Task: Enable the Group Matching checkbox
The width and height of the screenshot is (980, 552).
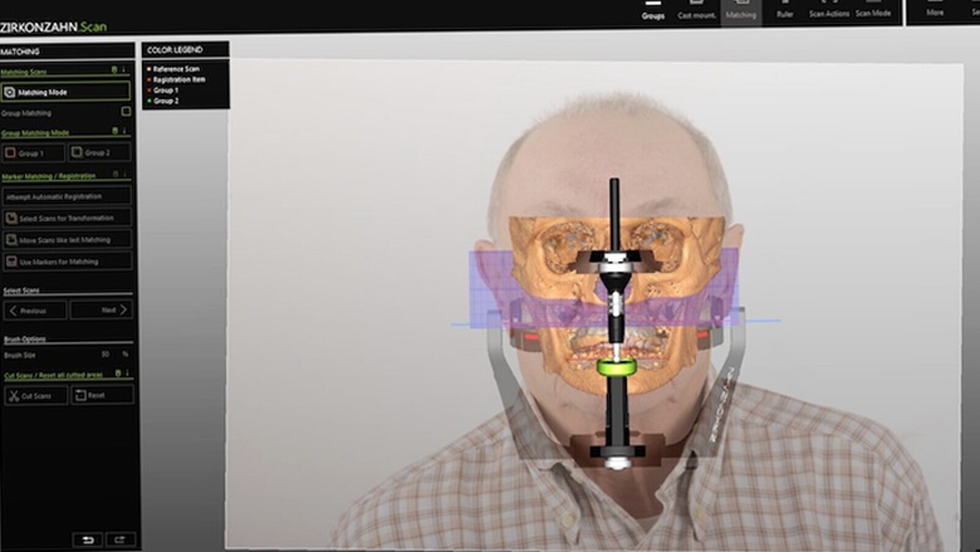Action: point(126,112)
